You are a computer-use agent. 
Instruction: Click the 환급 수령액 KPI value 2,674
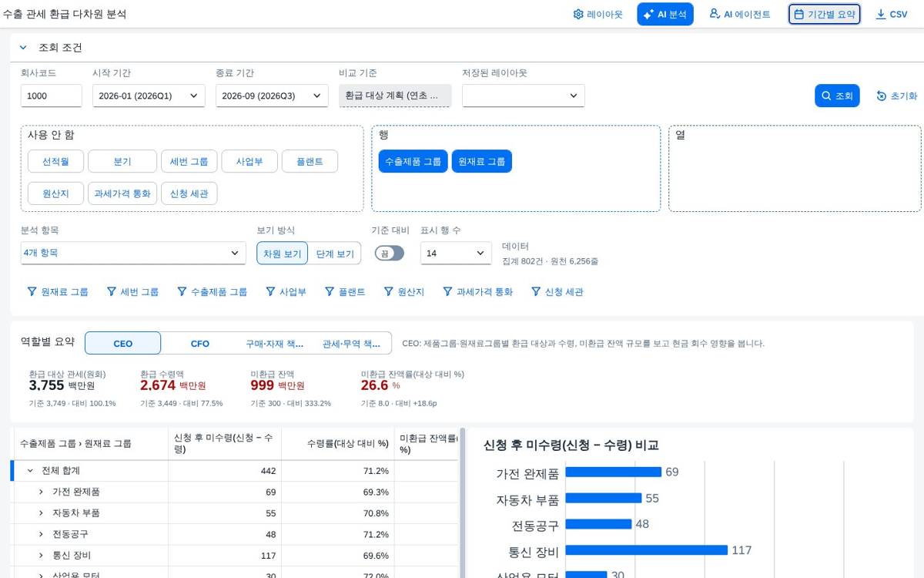(x=158, y=385)
